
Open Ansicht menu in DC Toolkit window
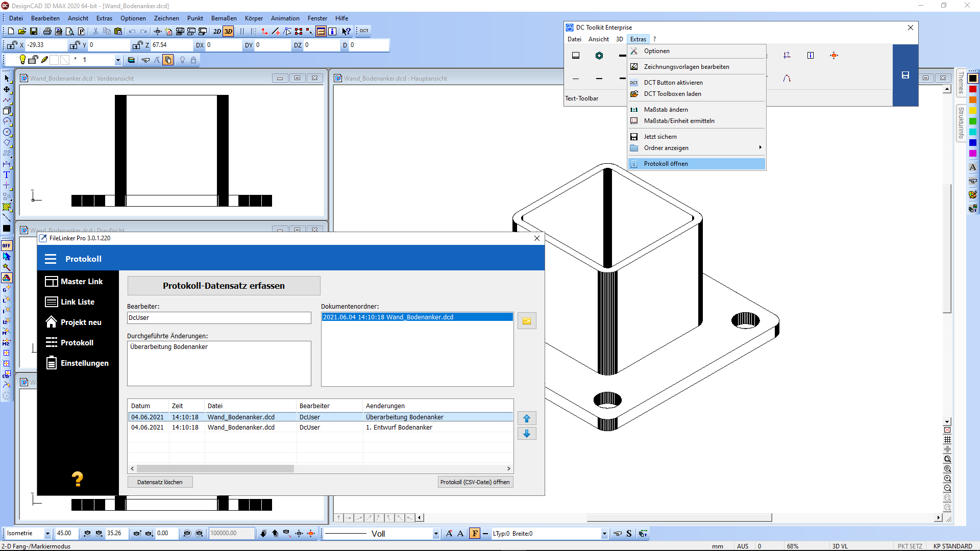[598, 39]
